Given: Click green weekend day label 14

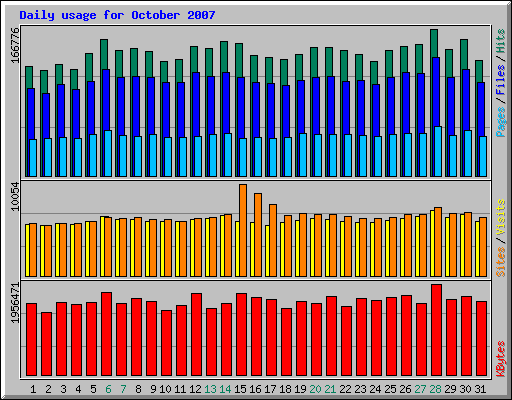Looking at the screenshot, I should click(x=225, y=389).
